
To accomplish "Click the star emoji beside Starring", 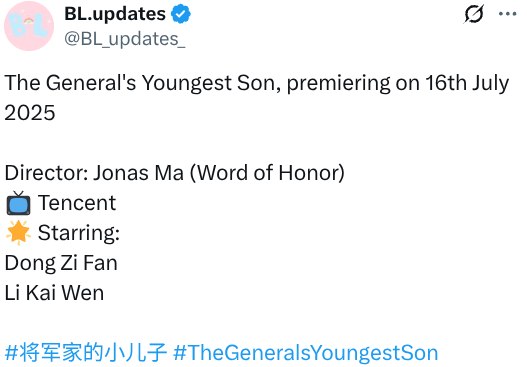I will pos(18,233).
